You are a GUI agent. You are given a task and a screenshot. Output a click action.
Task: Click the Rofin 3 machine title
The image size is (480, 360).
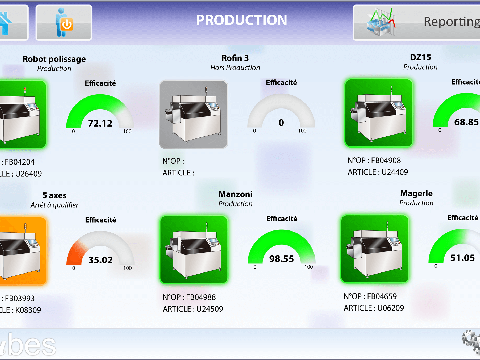[x=235, y=58]
